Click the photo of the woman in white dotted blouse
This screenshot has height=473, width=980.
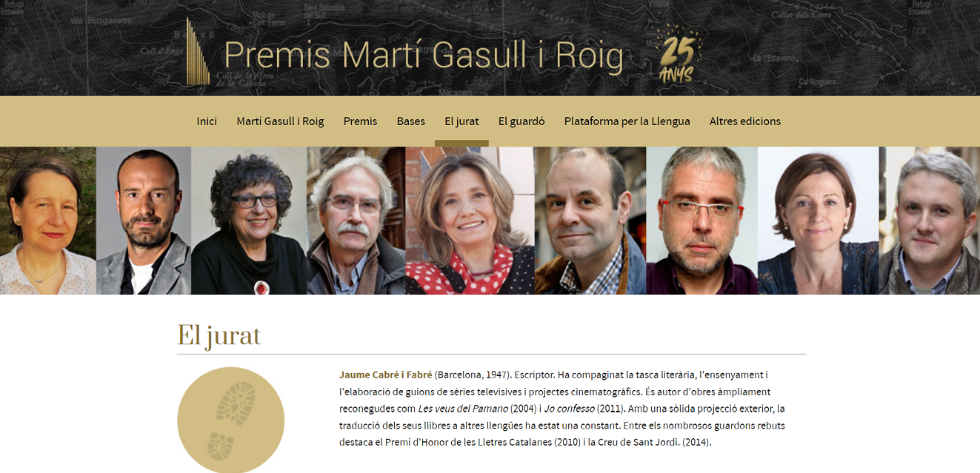(x=48, y=221)
